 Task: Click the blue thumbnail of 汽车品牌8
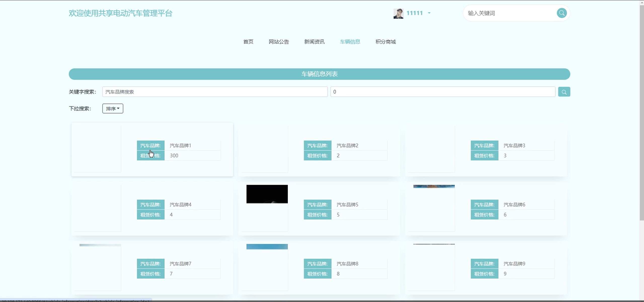[267, 247]
